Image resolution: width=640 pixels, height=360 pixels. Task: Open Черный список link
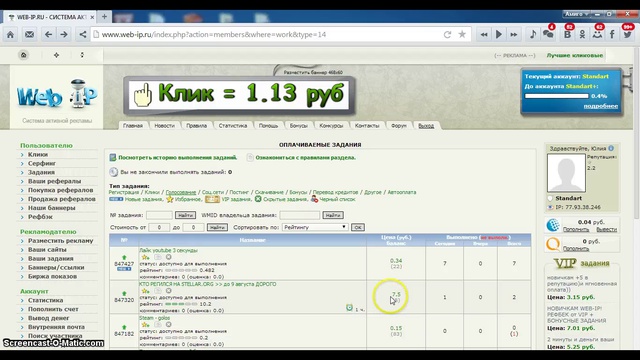337,199
